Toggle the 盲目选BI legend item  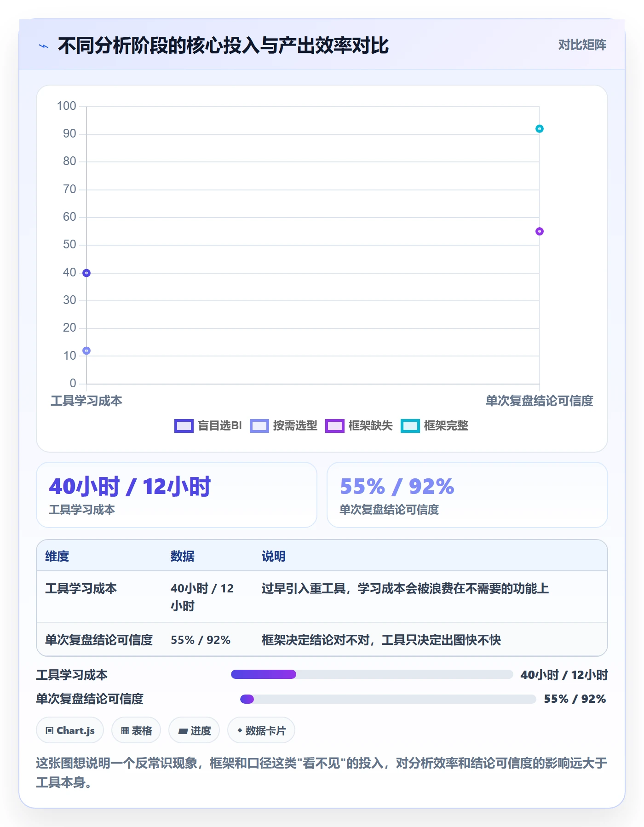tap(208, 425)
